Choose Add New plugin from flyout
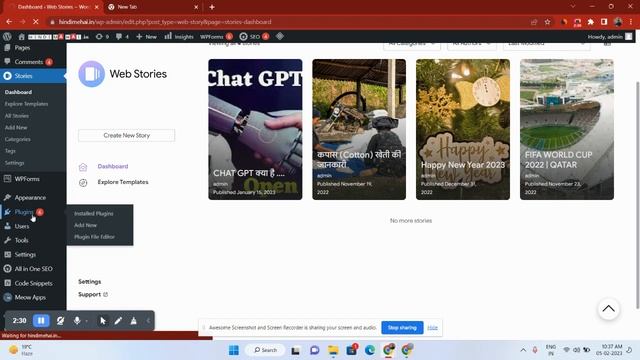 [85, 225]
